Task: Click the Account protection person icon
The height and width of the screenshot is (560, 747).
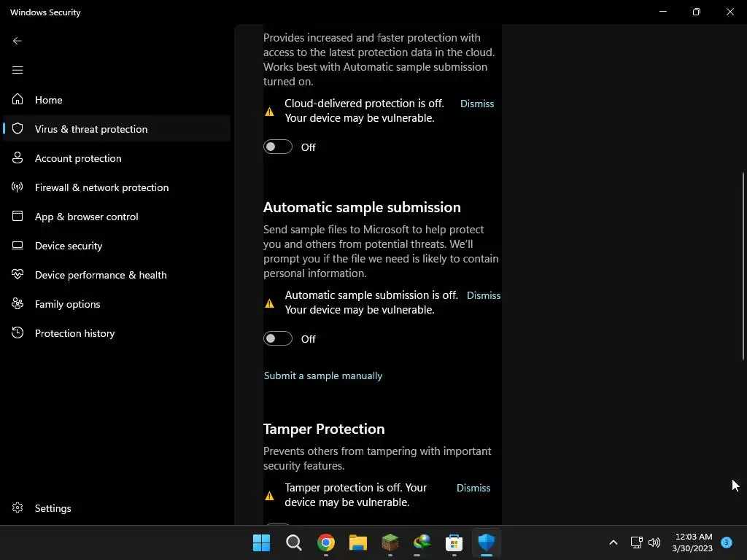Action: click(18, 157)
